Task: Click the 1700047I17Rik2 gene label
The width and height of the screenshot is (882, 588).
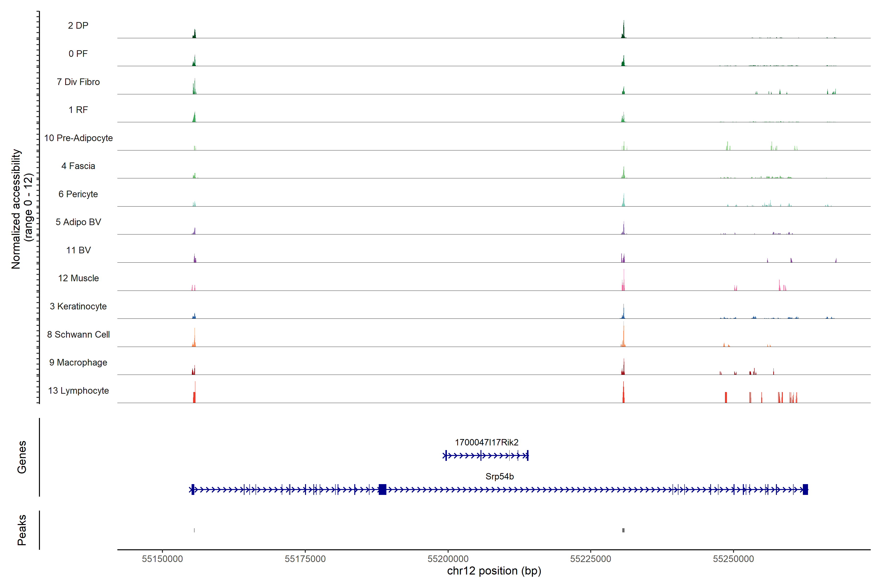Action: 486,442
